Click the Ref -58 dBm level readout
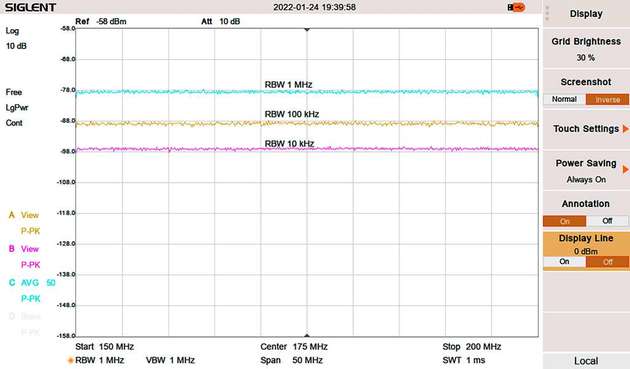 pos(101,21)
